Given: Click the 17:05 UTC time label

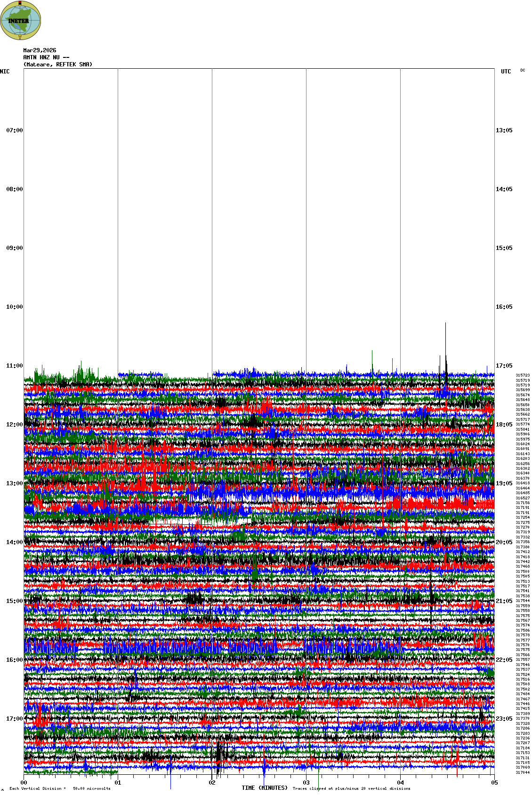Looking at the screenshot, I should pos(504,366).
